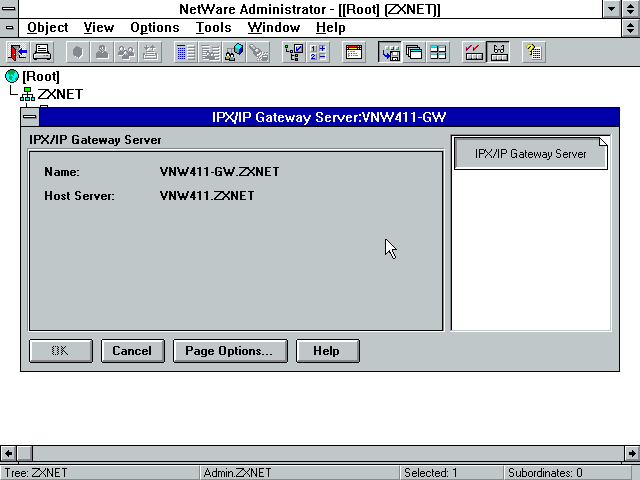Click the host server value VNW411.ZXNET
Viewport: 640px width, 480px height.
pos(207,196)
